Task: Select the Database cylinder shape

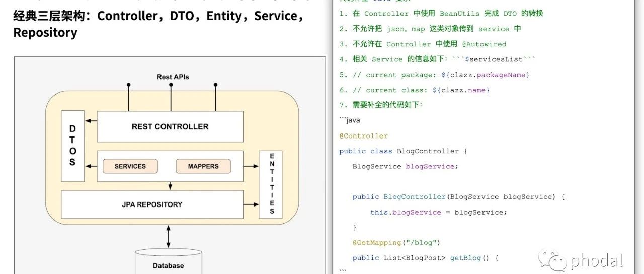Action: point(169,261)
